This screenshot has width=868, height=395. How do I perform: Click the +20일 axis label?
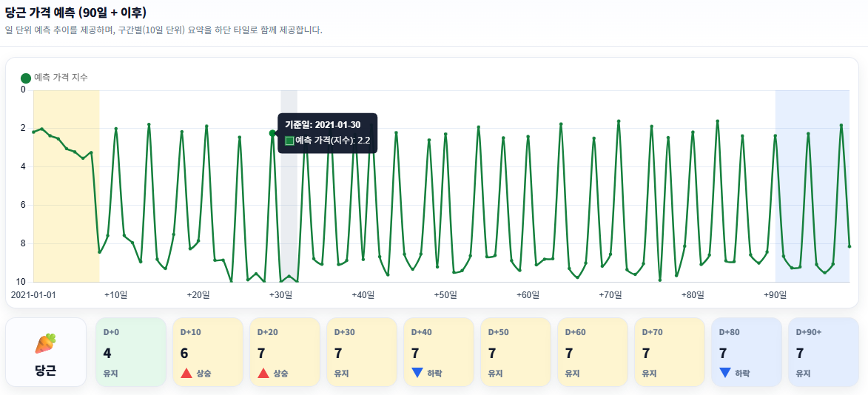[198, 295]
